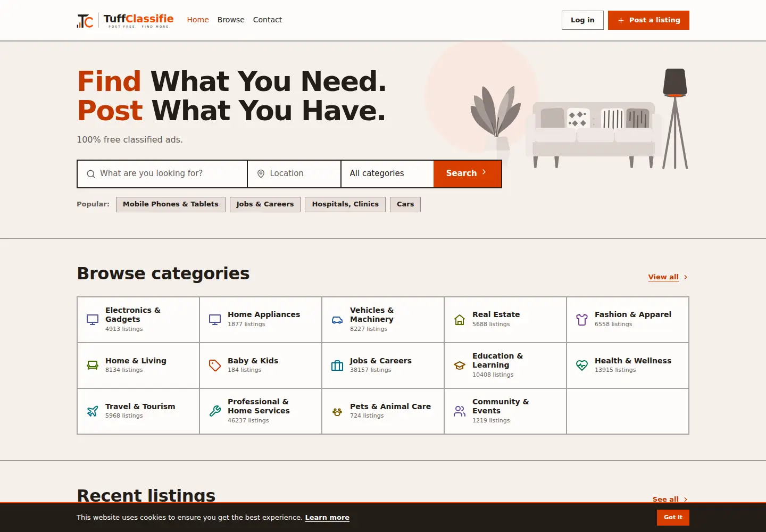Follow the View all categories link
Screen dimensions: 766x532
tap(663, 277)
